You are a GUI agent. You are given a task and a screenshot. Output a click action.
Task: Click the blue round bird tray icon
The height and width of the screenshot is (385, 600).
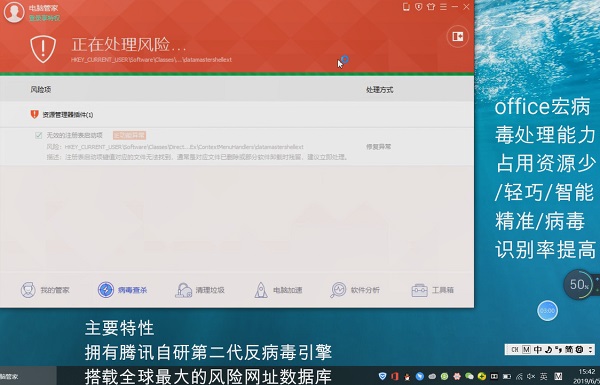[x=420, y=377]
